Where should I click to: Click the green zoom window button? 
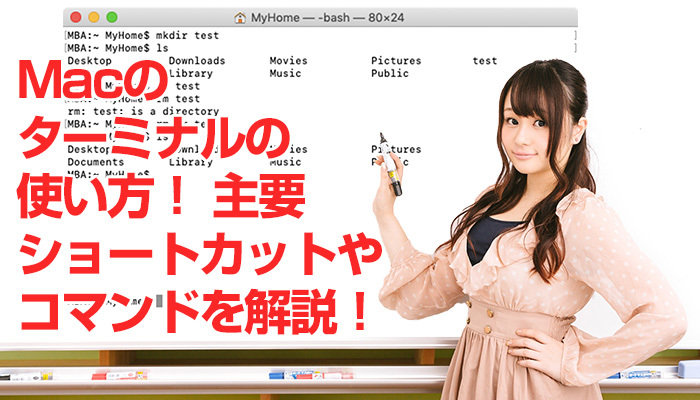click(112, 17)
